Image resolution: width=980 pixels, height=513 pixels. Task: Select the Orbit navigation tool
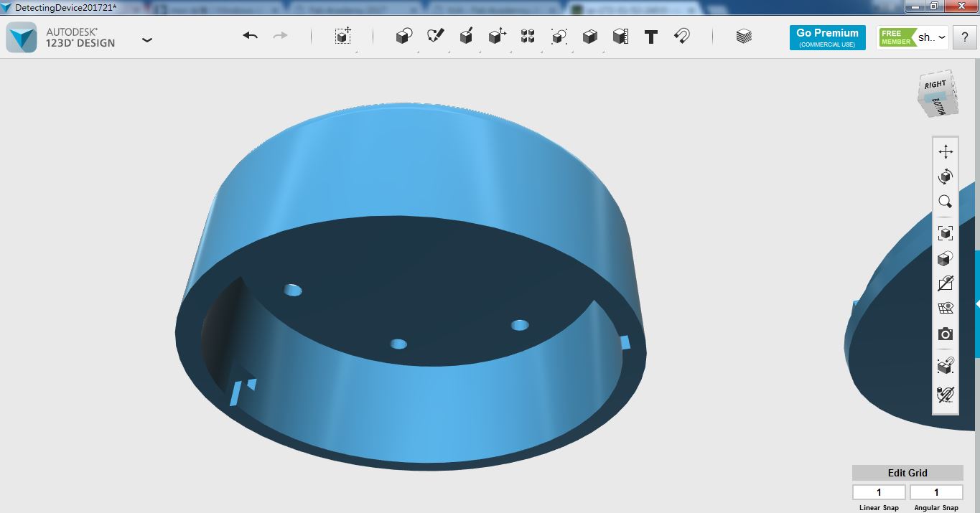pos(946,177)
